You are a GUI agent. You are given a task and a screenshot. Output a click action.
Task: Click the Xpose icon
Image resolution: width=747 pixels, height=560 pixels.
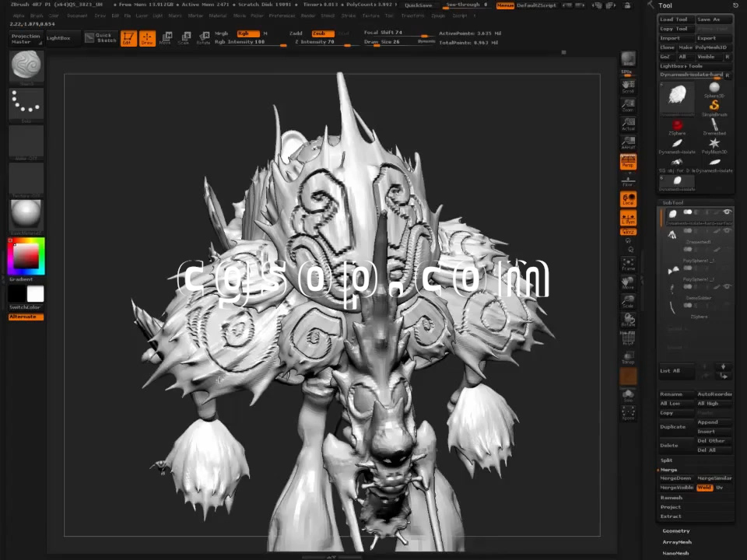tap(628, 413)
